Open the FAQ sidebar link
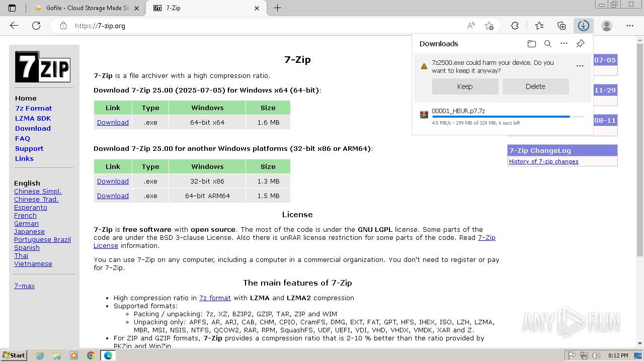 23,138
